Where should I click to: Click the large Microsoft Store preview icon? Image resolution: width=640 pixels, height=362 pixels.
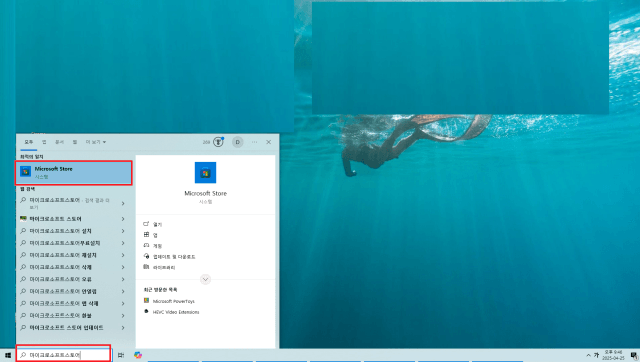click(205, 173)
